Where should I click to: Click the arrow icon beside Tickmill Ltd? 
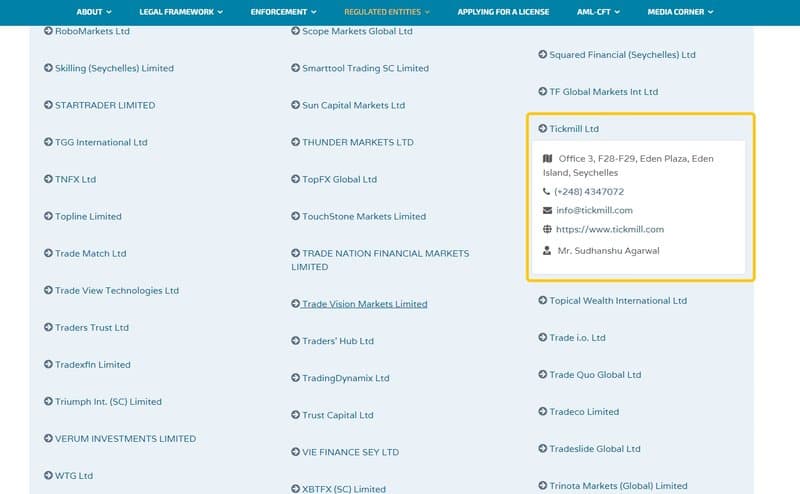tap(542, 129)
